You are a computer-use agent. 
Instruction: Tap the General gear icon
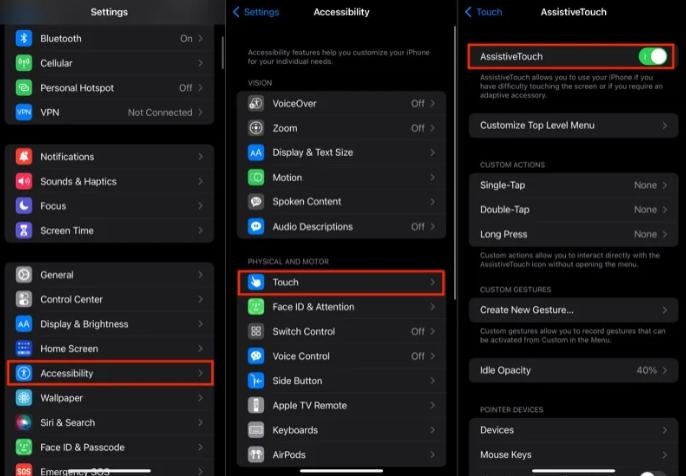(24, 275)
